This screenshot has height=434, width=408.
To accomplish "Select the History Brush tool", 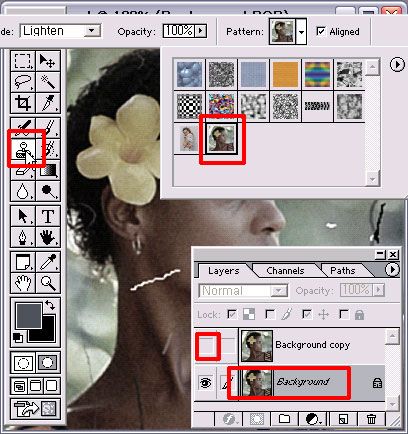I will click(48, 149).
